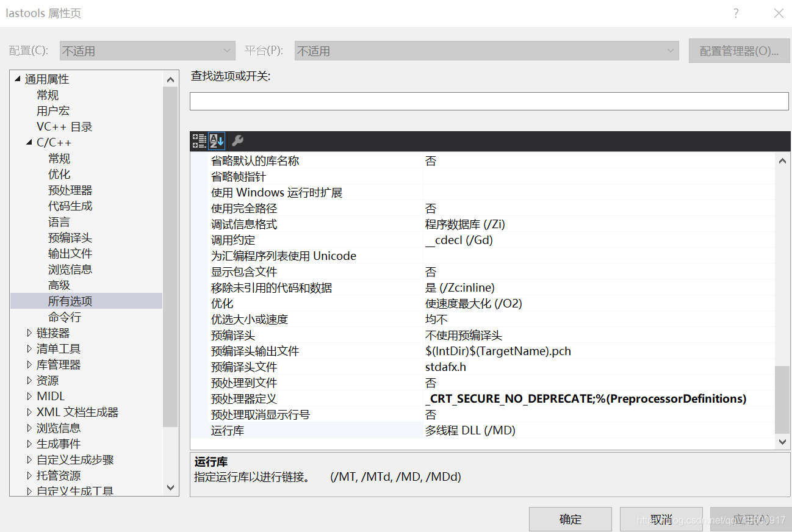Click the stdafx.h value
Viewport: 792px width, 532px height.
point(445,367)
